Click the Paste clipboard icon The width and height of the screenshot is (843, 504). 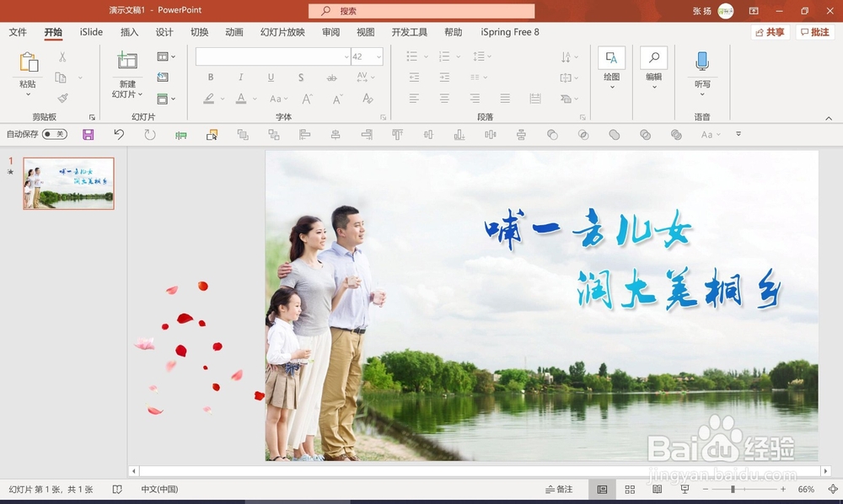click(x=29, y=62)
